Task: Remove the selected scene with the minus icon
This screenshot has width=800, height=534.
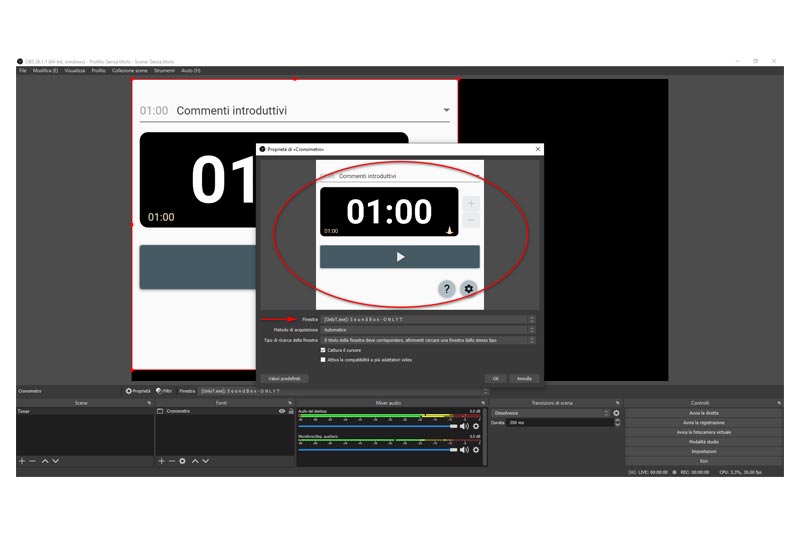Action: [33, 461]
